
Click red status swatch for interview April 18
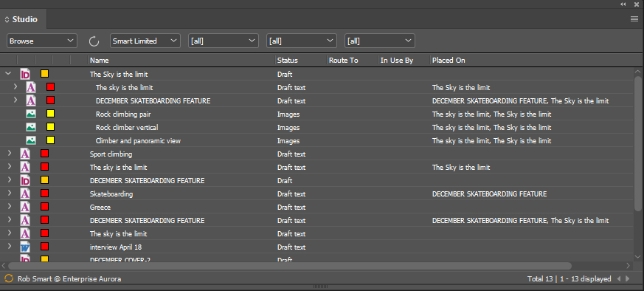(x=45, y=246)
